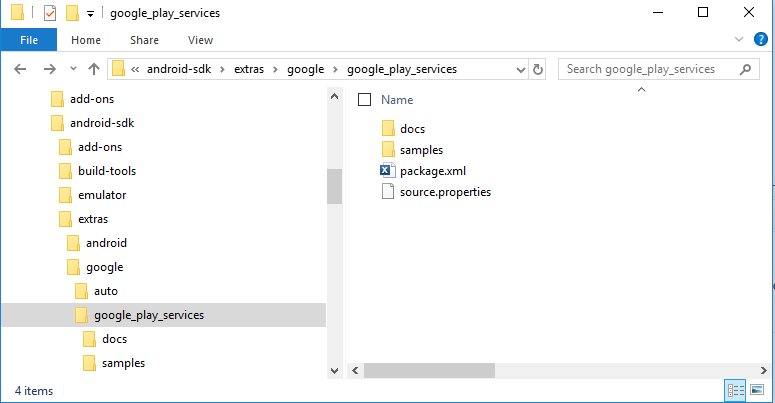Toggle the select-all checkbox beside Name

point(365,100)
